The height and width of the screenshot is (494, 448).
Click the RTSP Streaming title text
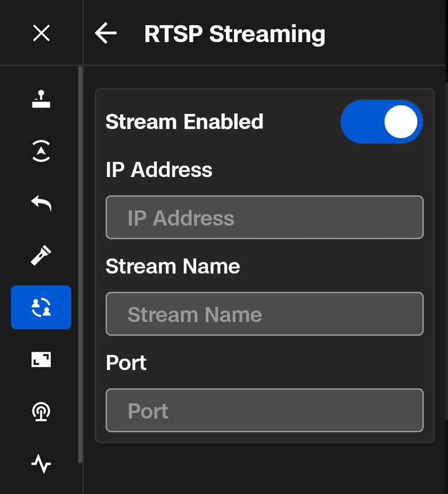235,34
